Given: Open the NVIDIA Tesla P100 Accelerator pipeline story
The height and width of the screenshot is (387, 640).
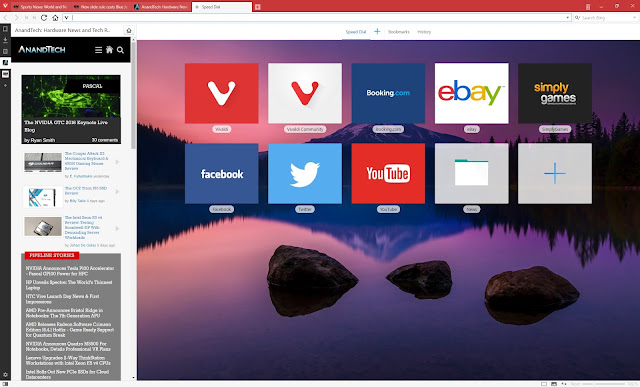Looking at the screenshot, I should 70,271.
